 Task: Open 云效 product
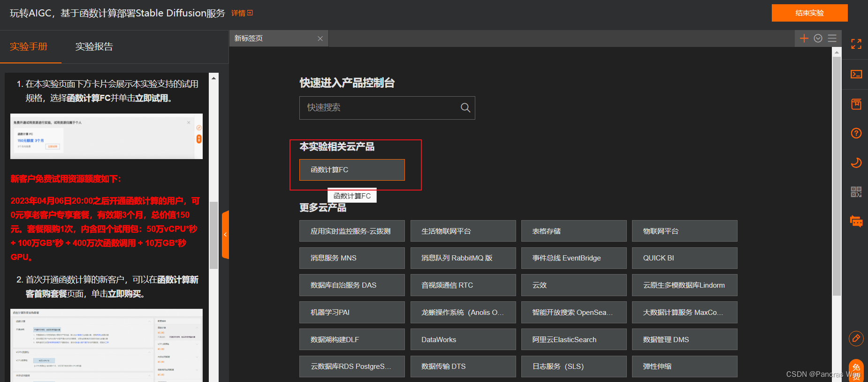(x=574, y=285)
